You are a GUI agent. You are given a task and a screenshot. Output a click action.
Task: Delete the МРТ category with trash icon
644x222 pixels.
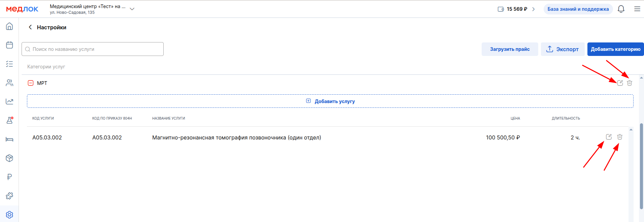click(630, 83)
